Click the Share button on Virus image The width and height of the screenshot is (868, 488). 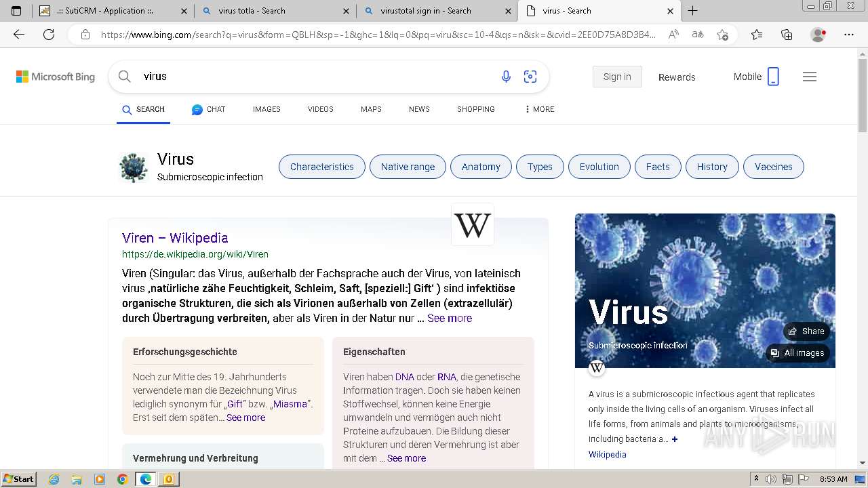click(806, 331)
